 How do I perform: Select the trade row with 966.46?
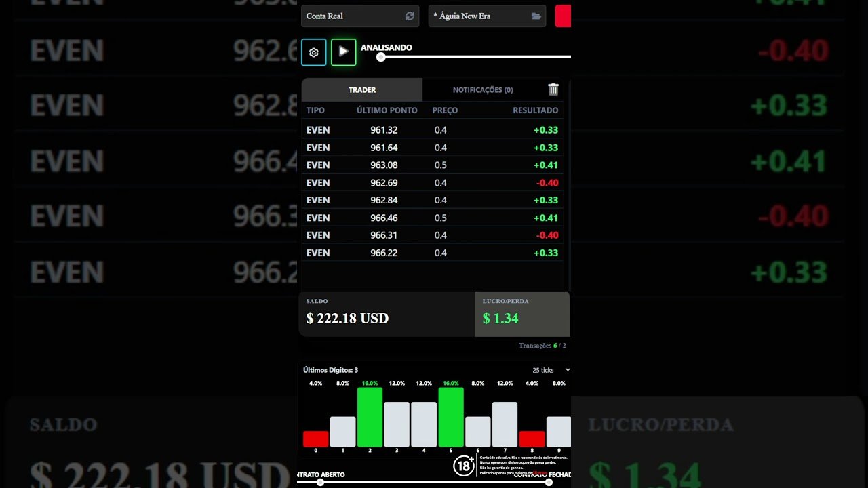(432, 218)
